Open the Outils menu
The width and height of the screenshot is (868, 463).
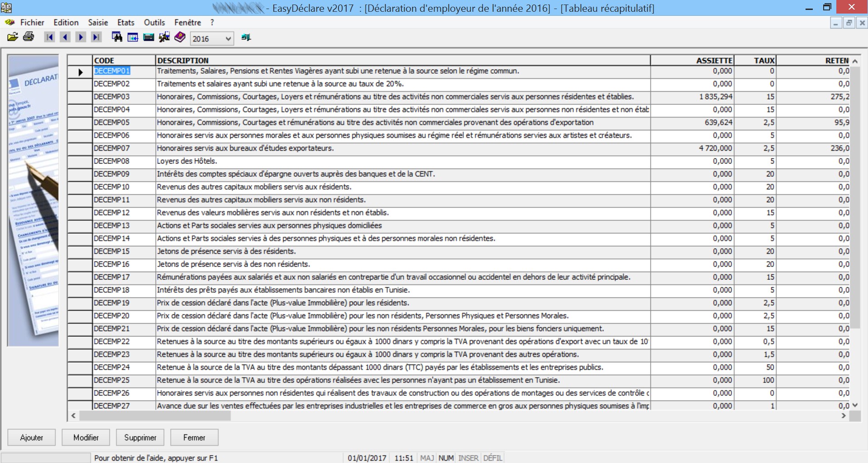(x=154, y=23)
